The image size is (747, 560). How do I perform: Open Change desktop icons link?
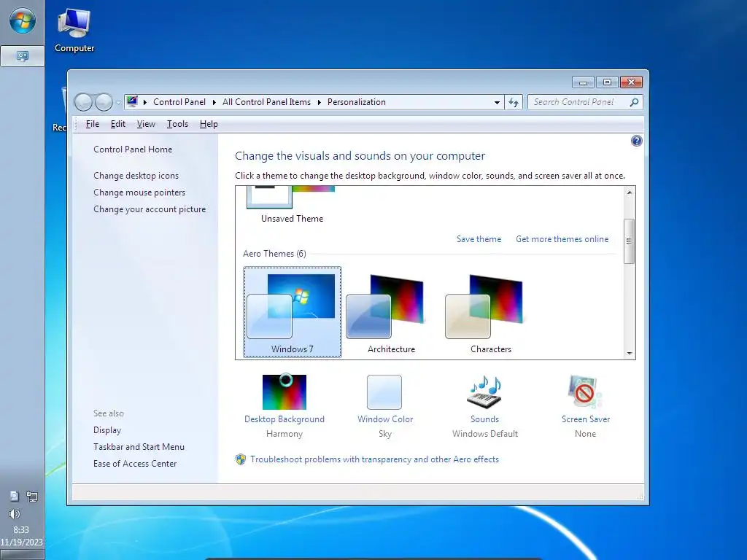pyautogui.click(x=136, y=175)
